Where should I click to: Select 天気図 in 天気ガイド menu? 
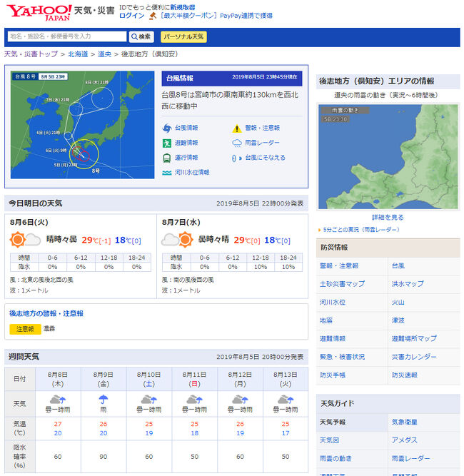coord(330,440)
